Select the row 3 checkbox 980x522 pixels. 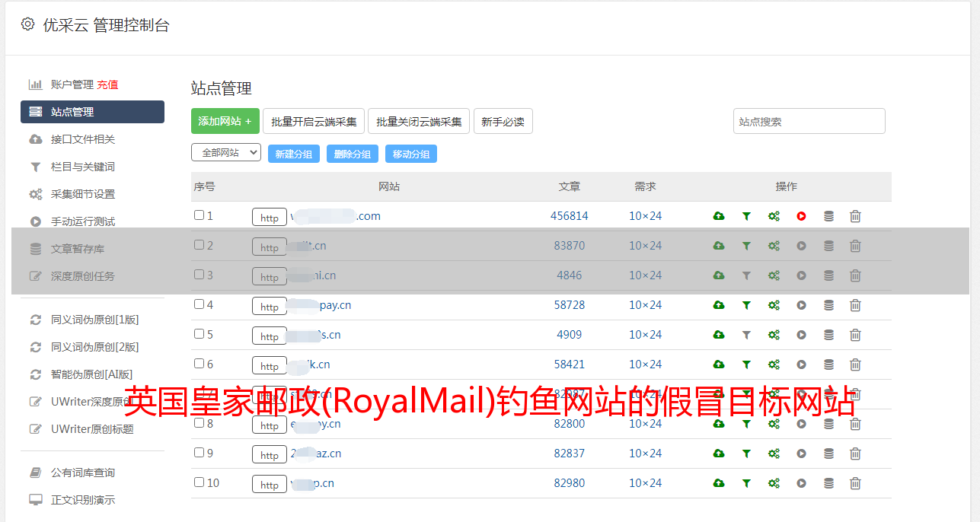(199, 275)
